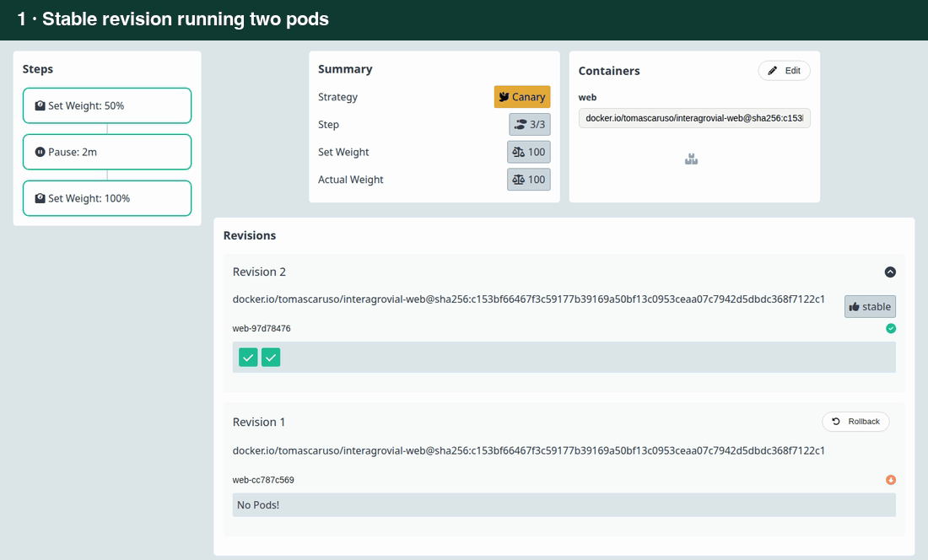
Task: Click the rollback arrow icon in Revision 1
Action: [836, 422]
